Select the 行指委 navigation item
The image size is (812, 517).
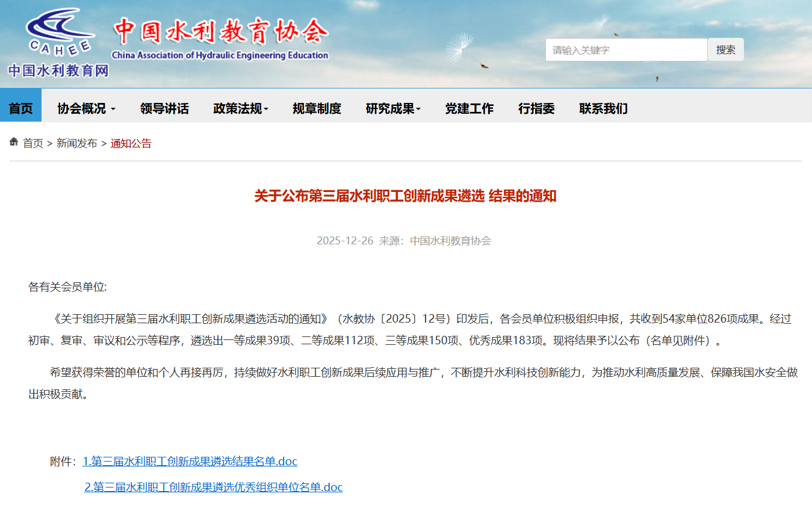(536, 108)
